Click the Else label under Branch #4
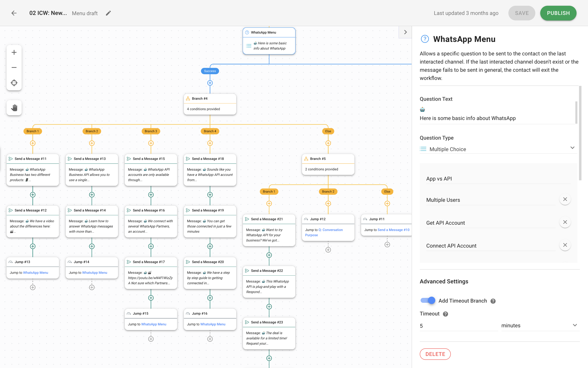Image resolution: width=588 pixels, height=368 pixels. pos(328,131)
